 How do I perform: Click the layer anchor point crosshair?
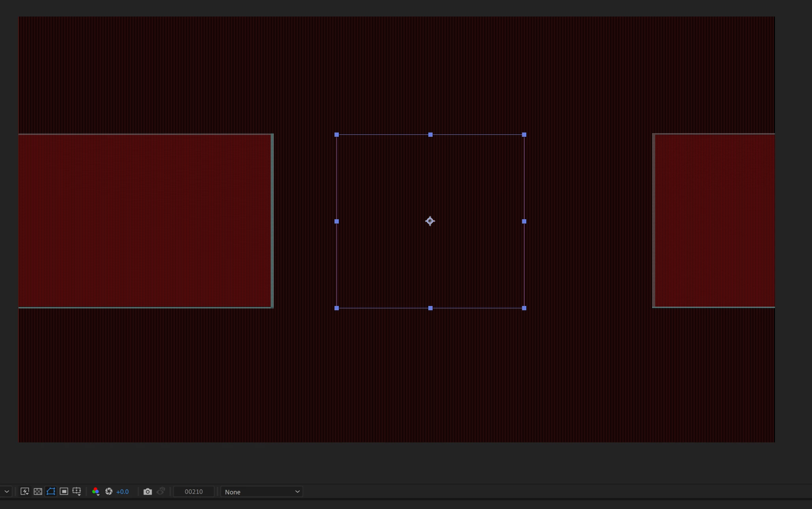[430, 221]
